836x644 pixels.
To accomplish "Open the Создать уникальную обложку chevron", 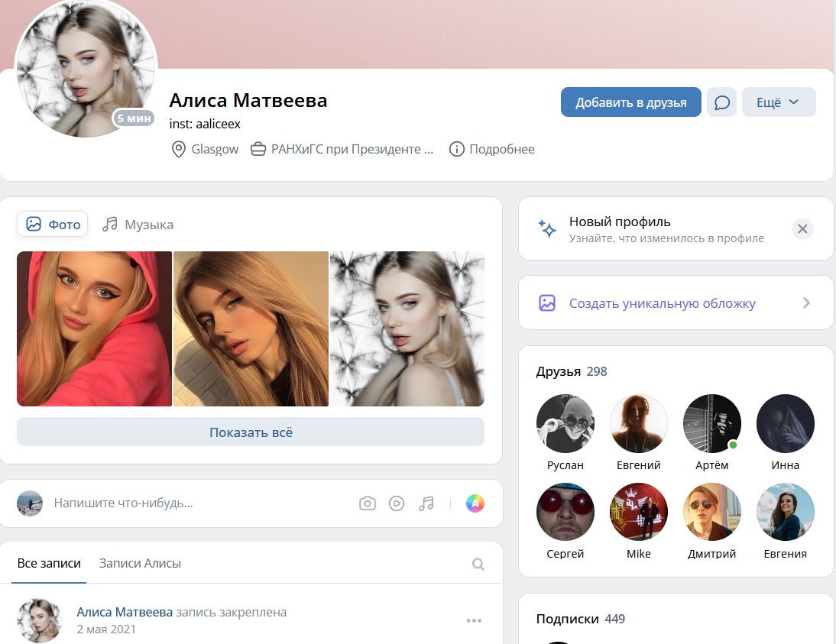I will tap(806, 303).
